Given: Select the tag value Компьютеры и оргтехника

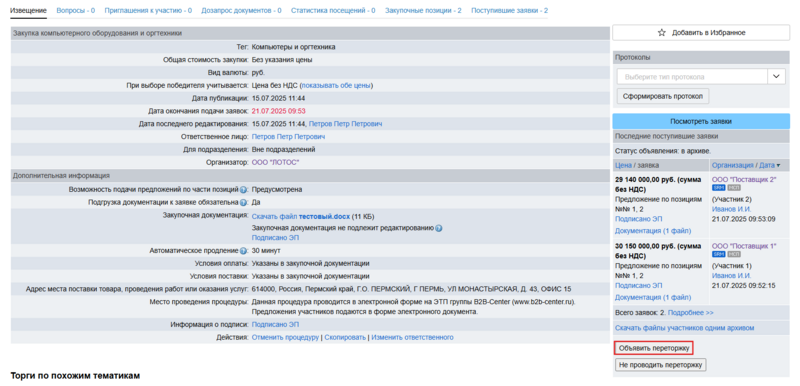Looking at the screenshot, I should 294,47.
